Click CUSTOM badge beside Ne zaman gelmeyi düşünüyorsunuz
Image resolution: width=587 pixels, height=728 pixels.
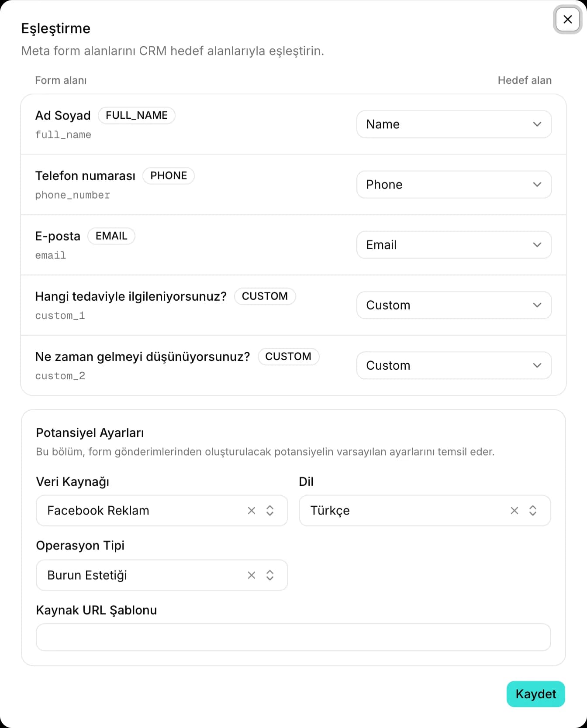coord(288,356)
